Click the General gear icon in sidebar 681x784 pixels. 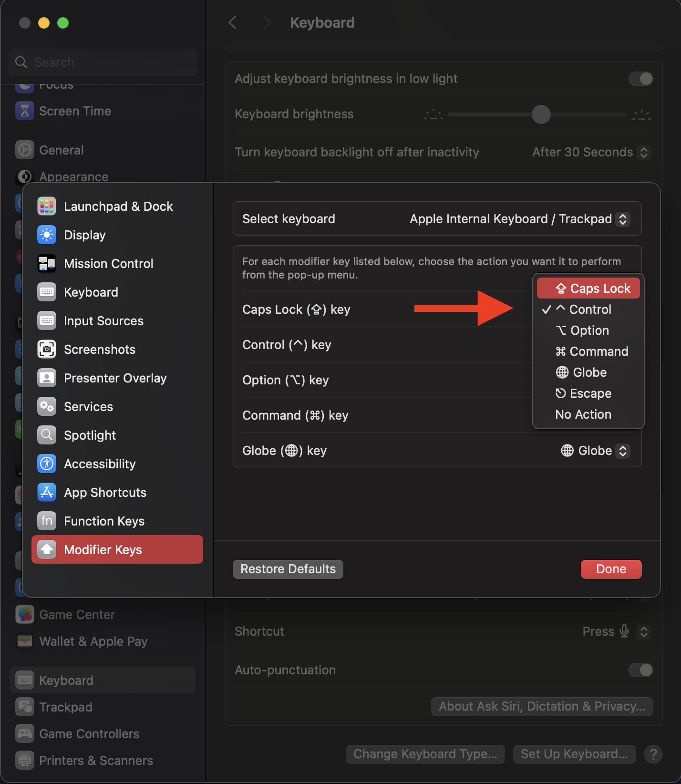point(25,150)
